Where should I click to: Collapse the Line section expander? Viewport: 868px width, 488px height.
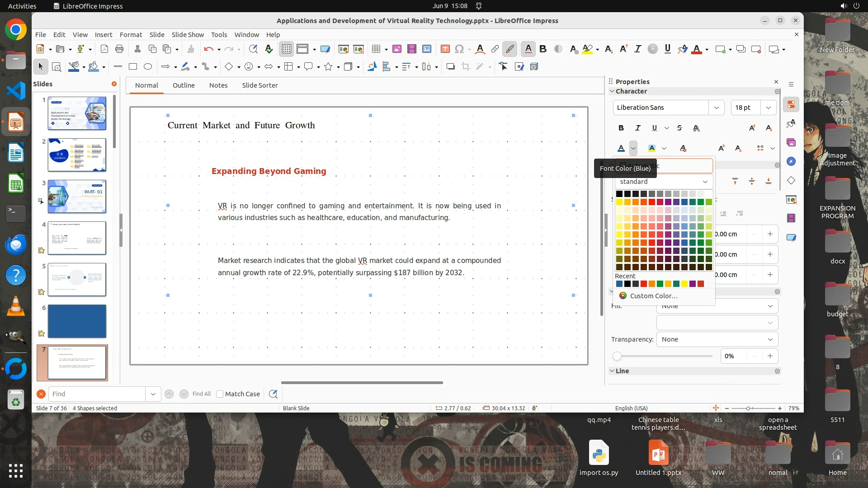[x=612, y=371]
